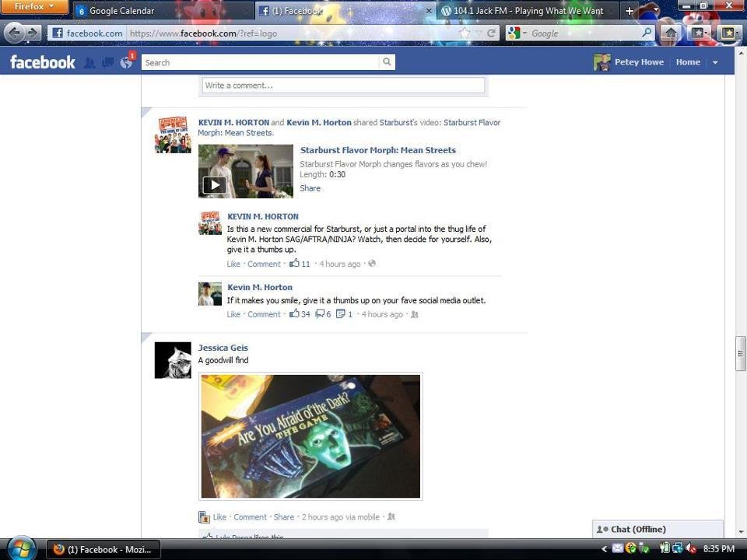The height and width of the screenshot is (560, 747).
Task: Click the browser search magnifier icon
Action: [647, 33]
